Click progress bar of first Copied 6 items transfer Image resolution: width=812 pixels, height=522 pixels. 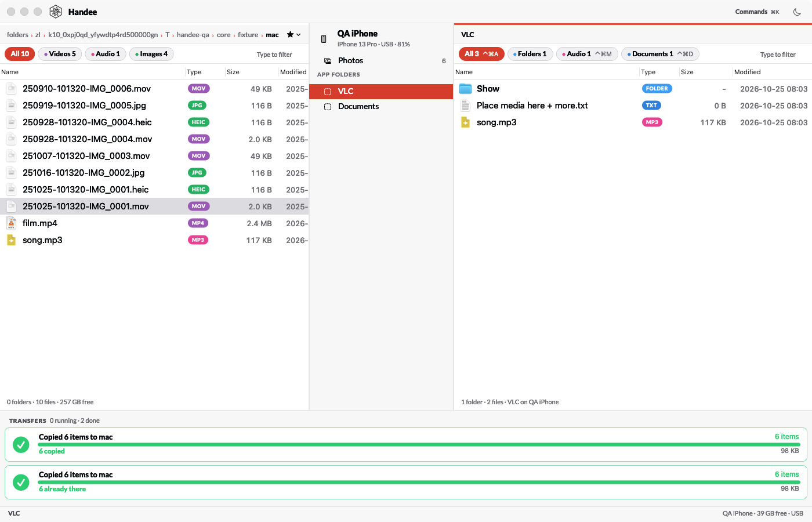click(x=419, y=445)
